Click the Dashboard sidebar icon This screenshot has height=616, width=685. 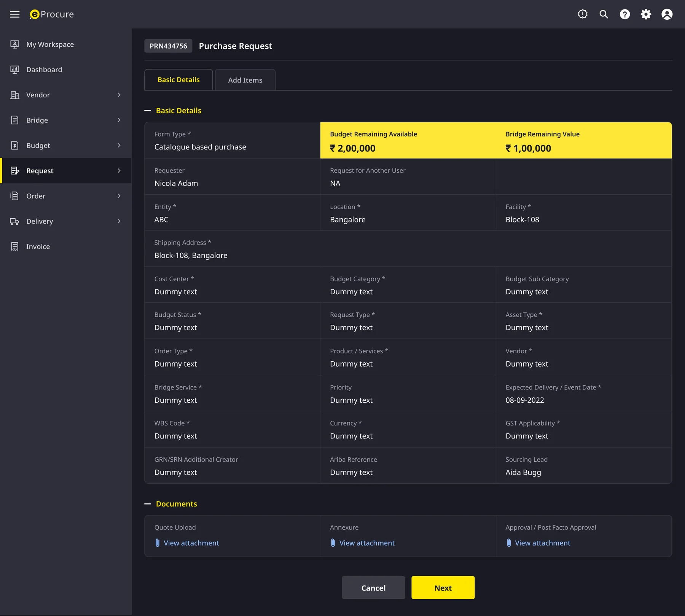coord(14,70)
